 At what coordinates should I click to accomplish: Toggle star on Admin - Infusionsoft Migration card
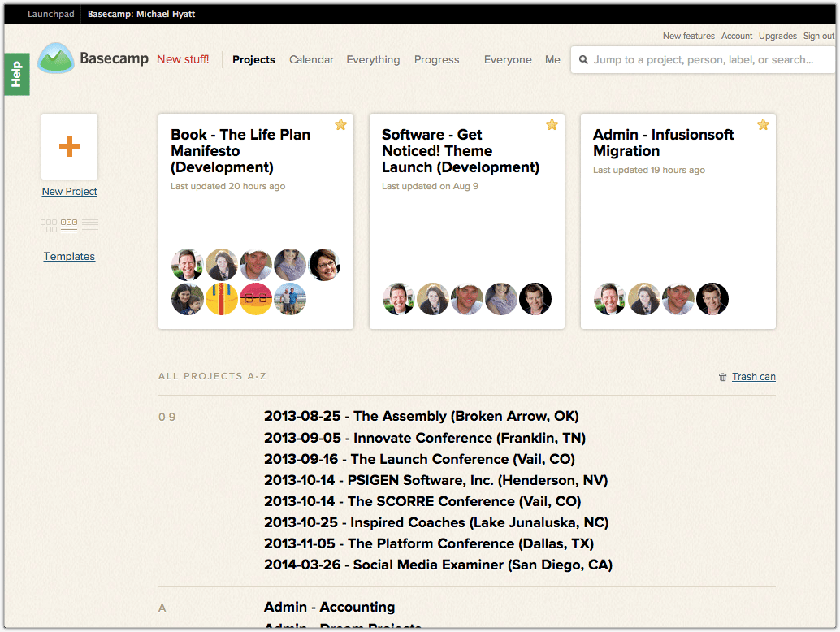tap(763, 124)
